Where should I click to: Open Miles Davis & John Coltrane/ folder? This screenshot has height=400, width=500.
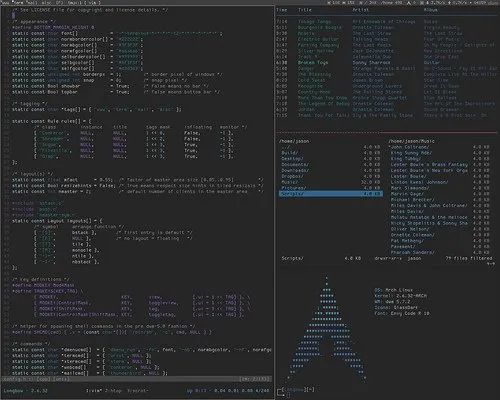tap(429, 206)
